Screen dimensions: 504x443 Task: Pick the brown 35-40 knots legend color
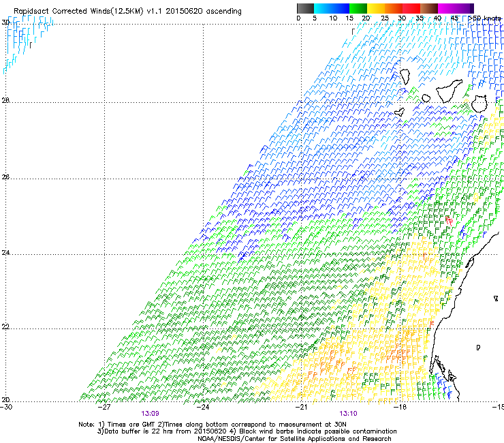(429, 8)
